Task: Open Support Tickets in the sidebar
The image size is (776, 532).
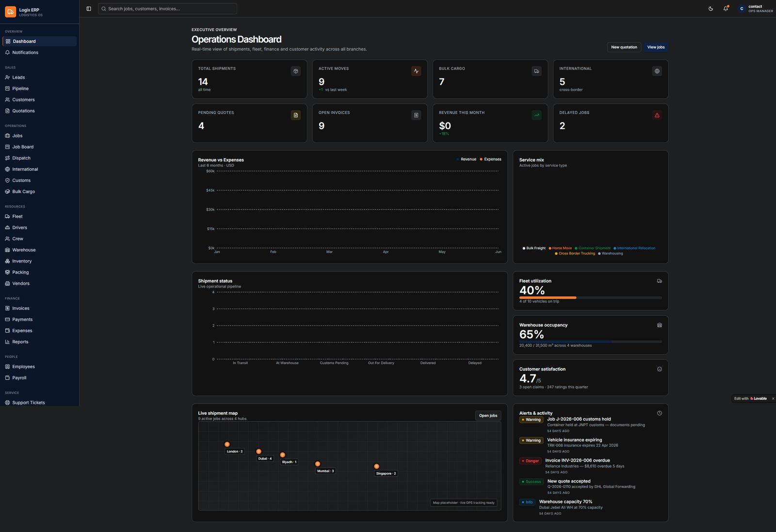Action: pos(40,403)
